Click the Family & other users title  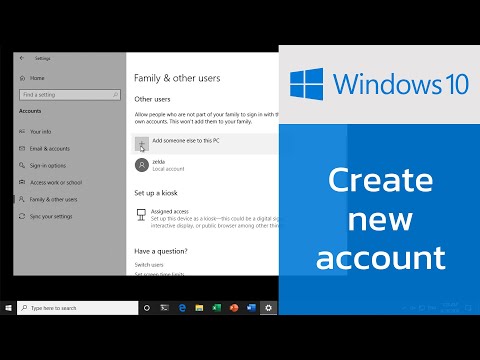point(177,78)
